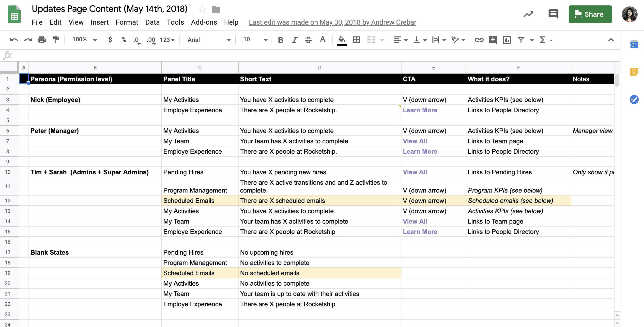The width and height of the screenshot is (644, 327).
Task: Open the font size 10 dropdown
Action: [255, 40]
